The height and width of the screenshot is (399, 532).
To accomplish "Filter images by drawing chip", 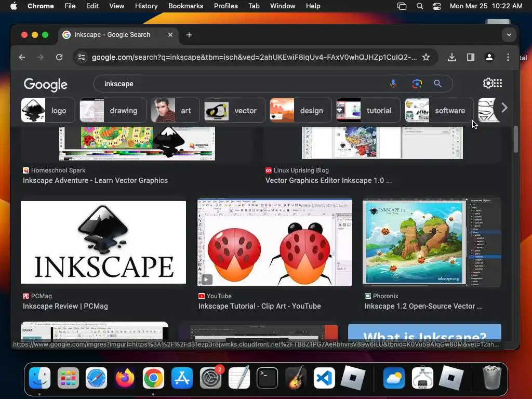I will (x=113, y=110).
